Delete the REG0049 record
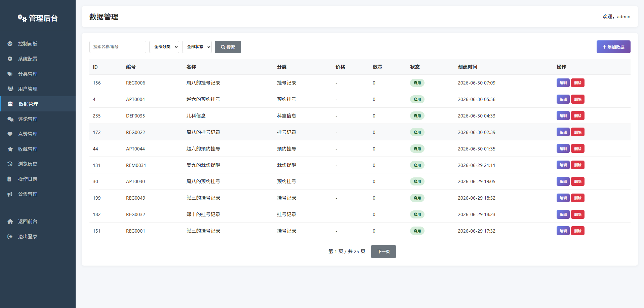This screenshot has height=308, width=644. pos(578,198)
